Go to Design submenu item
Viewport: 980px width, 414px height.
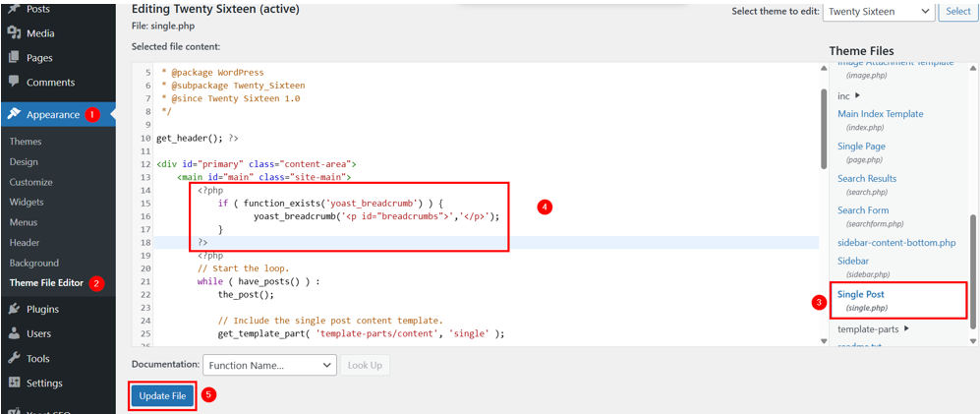(24, 161)
